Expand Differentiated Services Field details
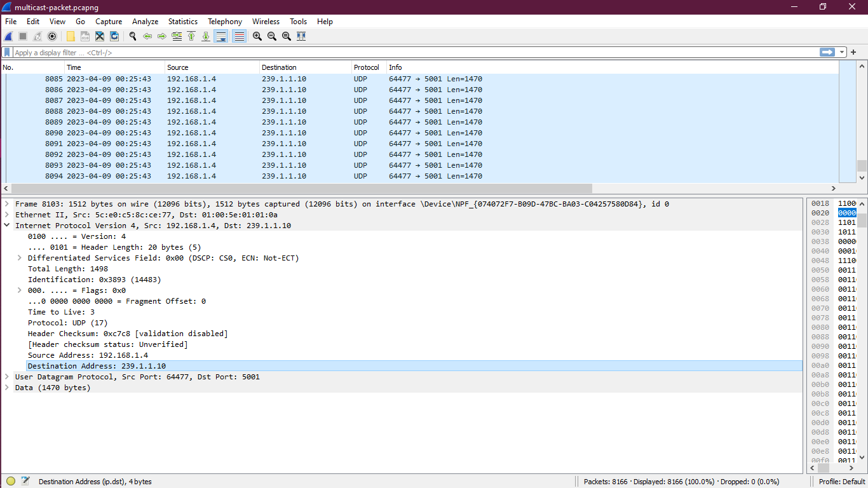Image resolution: width=868 pixels, height=488 pixels. click(20, 258)
